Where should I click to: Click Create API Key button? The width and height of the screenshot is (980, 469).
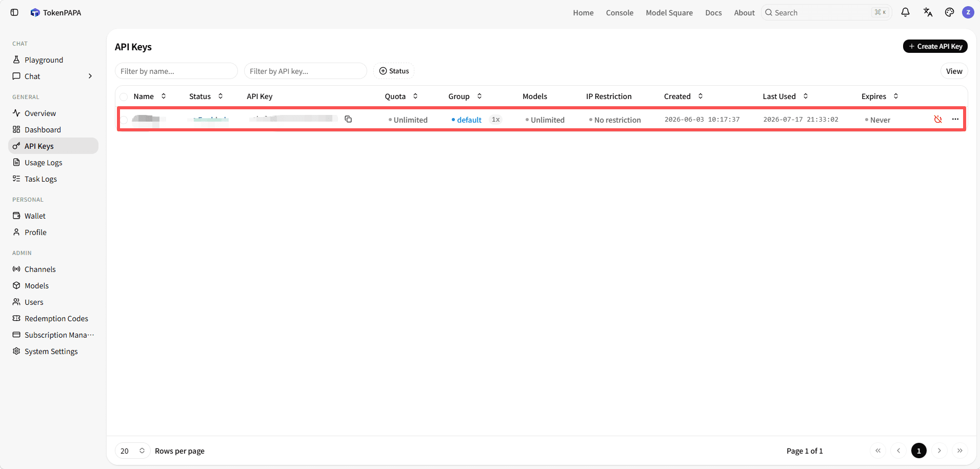(x=935, y=46)
